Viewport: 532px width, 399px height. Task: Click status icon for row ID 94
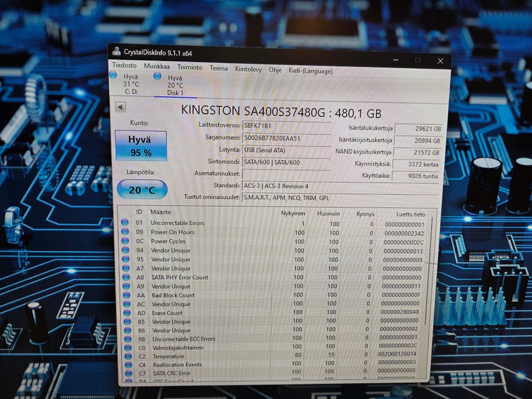coord(126,250)
